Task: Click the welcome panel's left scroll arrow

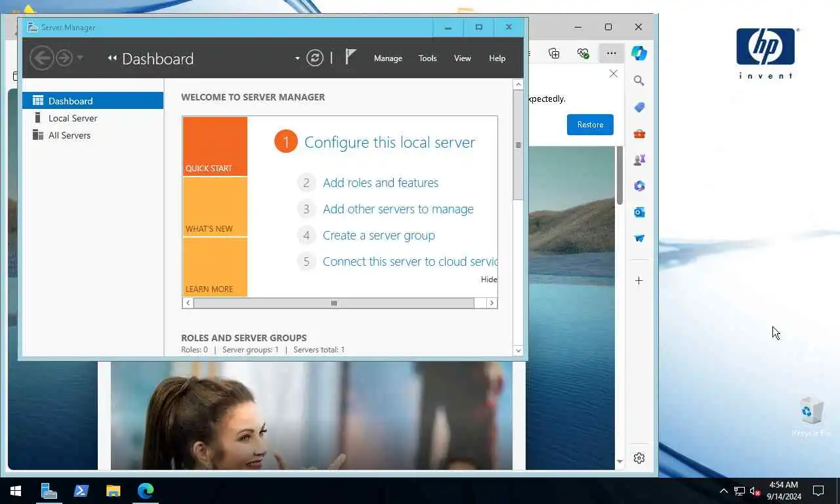Action: 188,303
